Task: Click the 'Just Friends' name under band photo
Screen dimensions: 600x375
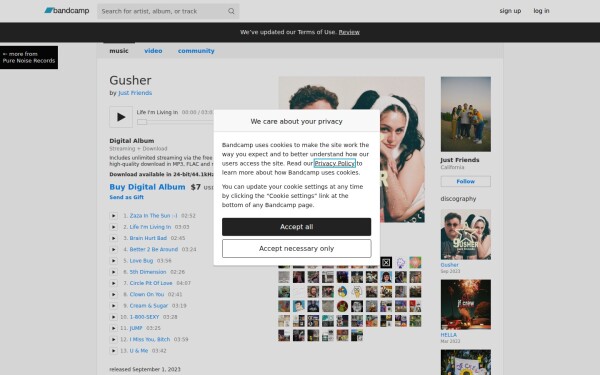Action: (460, 160)
